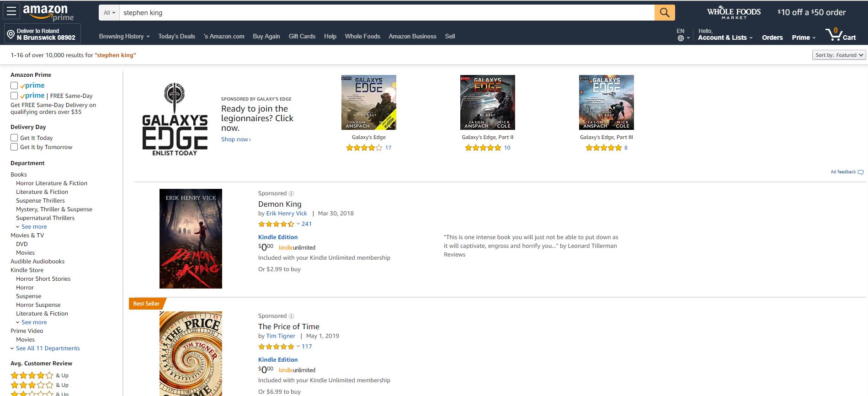Open the Demon King book cover thumbnail
This screenshot has width=868, height=396.
pyautogui.click(x=191, y=239)
